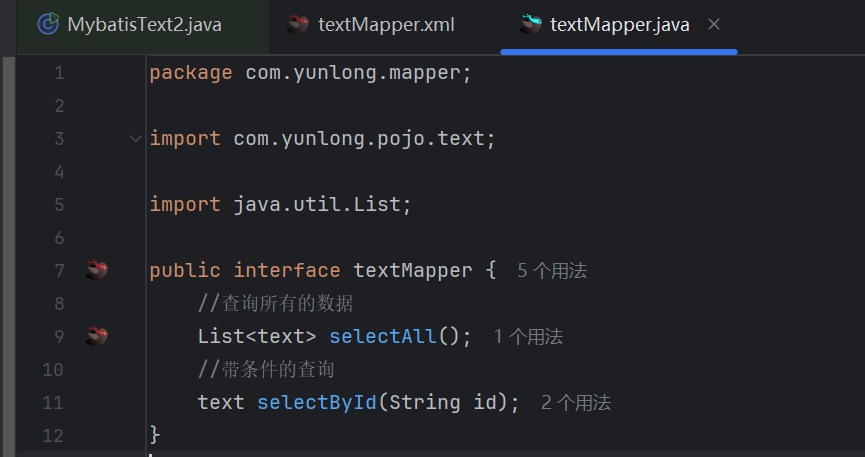Click the textMapper interface name
Viewport: 865px width, 457px height.
click(x=413, y=270)
